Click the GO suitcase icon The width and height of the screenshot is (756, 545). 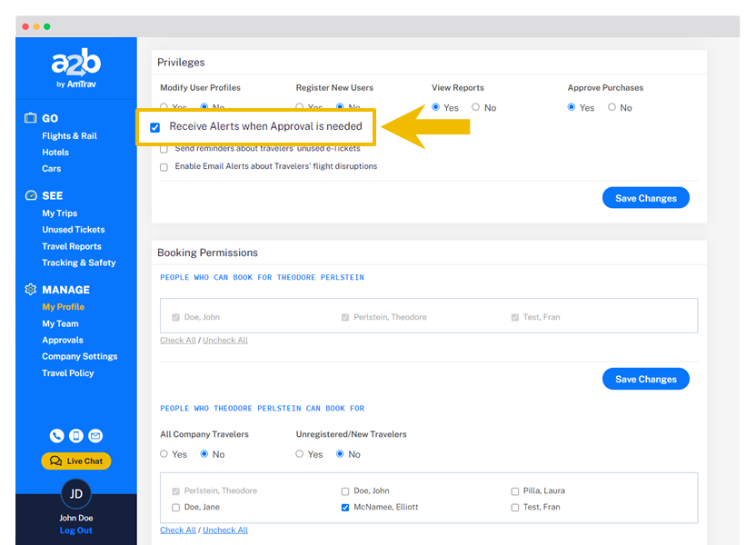point(31,118)
